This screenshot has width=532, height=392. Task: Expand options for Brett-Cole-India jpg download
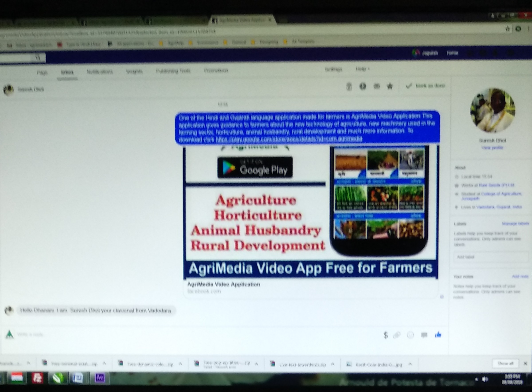pos(410,364)
